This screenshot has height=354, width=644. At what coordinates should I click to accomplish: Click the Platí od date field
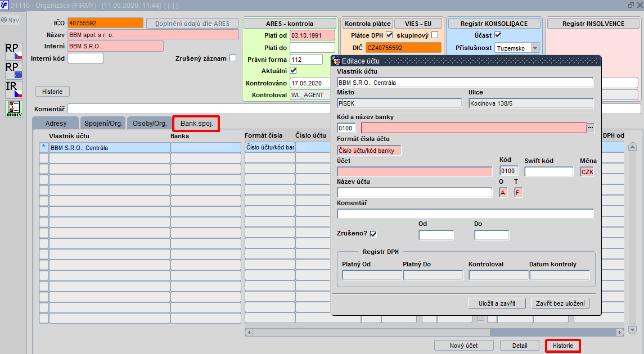[x=312, y=35]
